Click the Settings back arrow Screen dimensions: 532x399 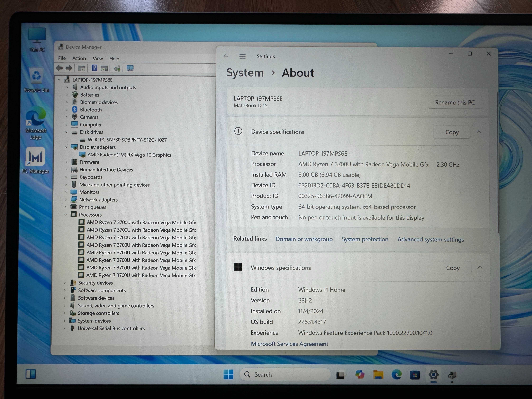226,56
